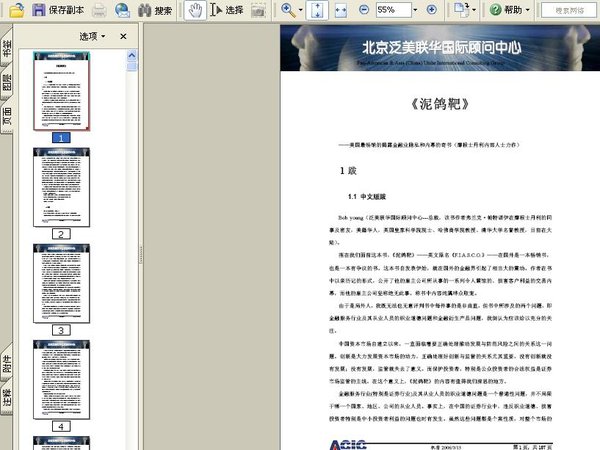Switch to the 附件 attachments tab
This screenshot has width=600, height=450.
point(7,363)
